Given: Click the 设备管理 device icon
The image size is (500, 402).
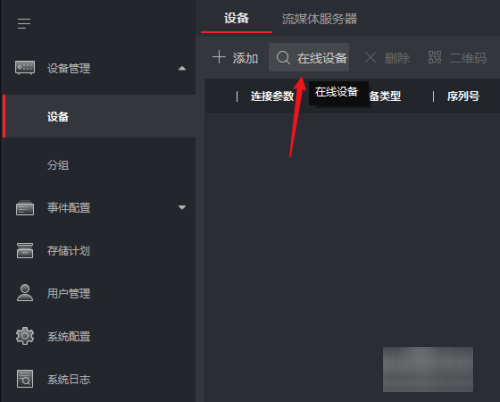Looking at the screenshot, I should point(25,68).
